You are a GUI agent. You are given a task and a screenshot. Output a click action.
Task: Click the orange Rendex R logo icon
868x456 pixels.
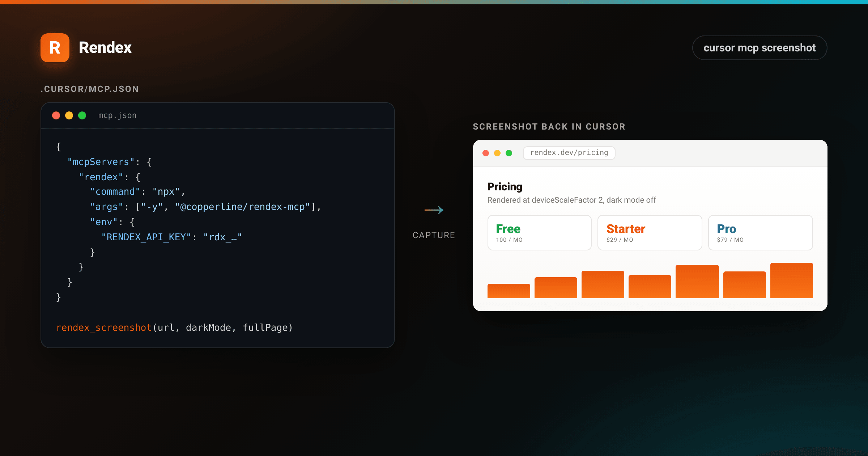click(55, 48)
